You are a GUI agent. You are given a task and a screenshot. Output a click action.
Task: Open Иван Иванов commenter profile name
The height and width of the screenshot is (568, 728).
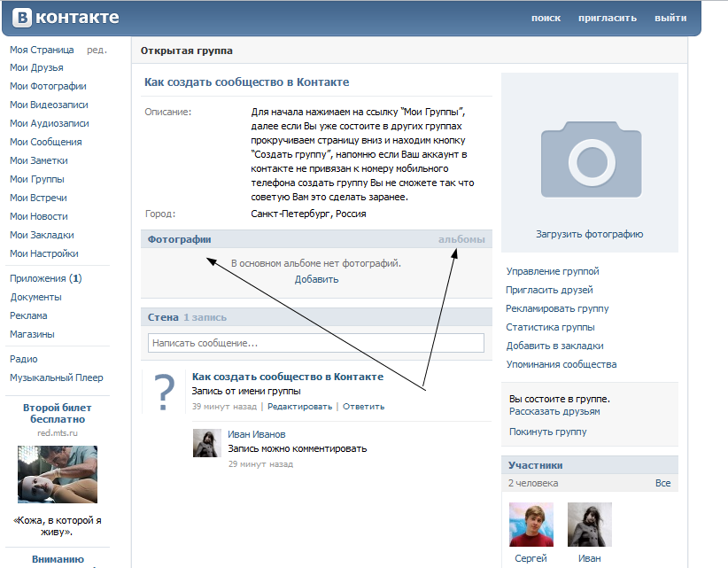256,435
